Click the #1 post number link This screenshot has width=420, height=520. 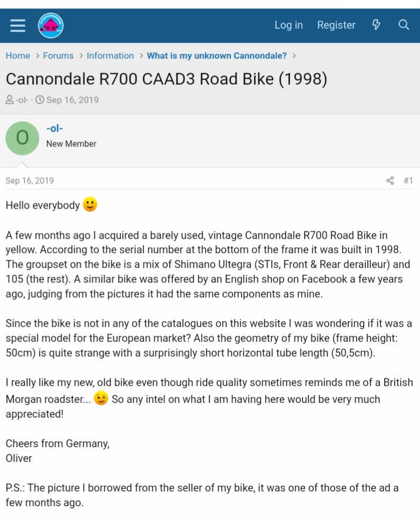[x=408, y=180]
